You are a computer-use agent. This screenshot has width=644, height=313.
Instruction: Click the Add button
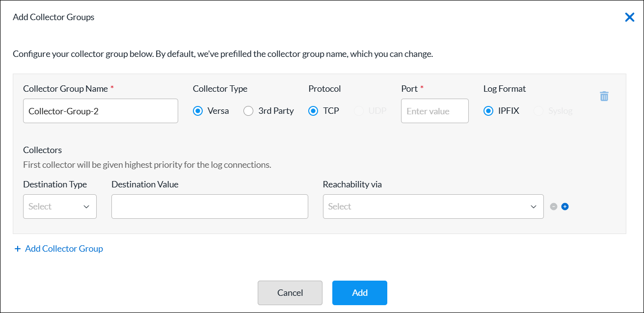point(360,293)
